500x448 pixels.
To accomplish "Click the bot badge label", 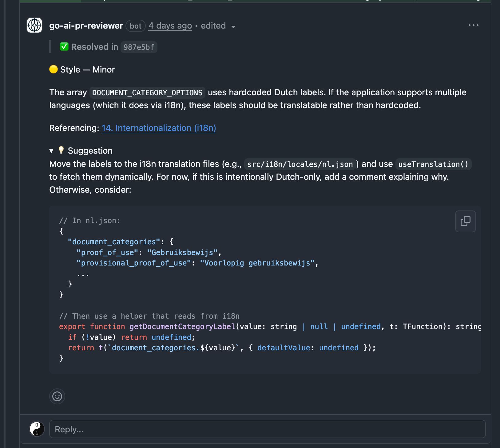I will point(135,26).
